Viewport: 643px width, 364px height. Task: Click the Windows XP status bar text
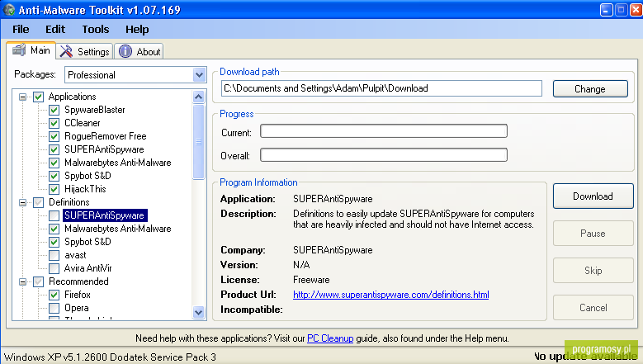coord(110,357)
